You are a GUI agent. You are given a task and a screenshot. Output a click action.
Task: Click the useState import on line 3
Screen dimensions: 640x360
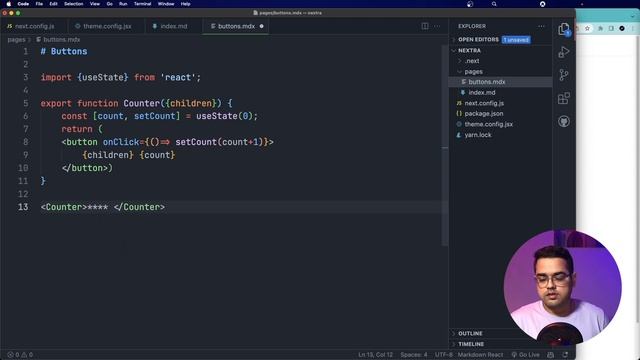(103, 78)
